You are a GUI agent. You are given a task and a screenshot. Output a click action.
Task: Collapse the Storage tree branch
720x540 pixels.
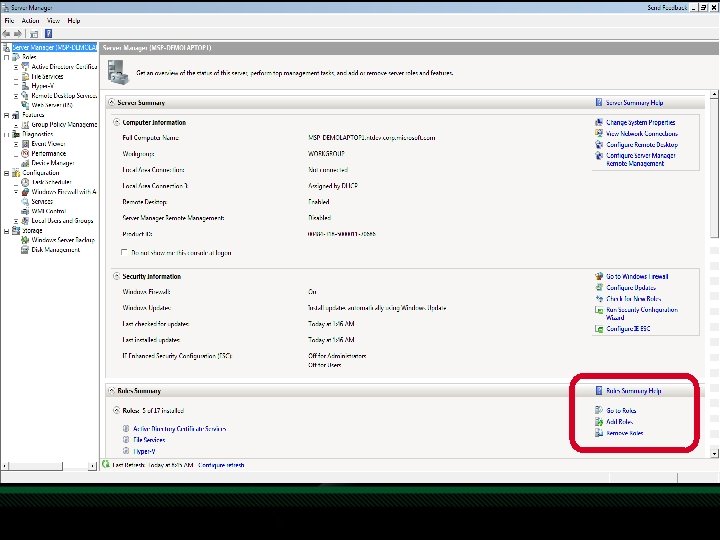coord(6,231)
